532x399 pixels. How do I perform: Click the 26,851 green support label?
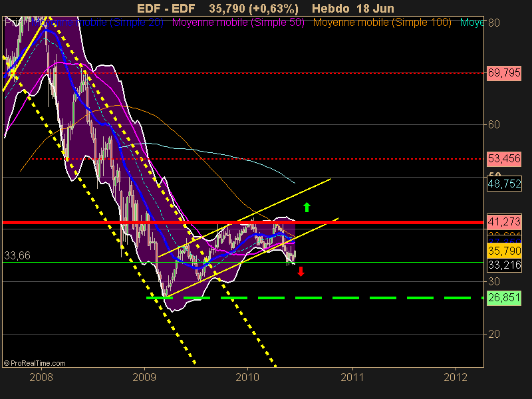click(504, 298)
